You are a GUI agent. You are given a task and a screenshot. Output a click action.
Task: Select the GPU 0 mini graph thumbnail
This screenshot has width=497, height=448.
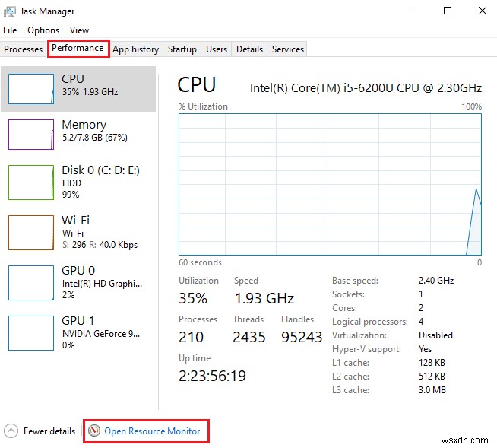(x=31, y=283)
